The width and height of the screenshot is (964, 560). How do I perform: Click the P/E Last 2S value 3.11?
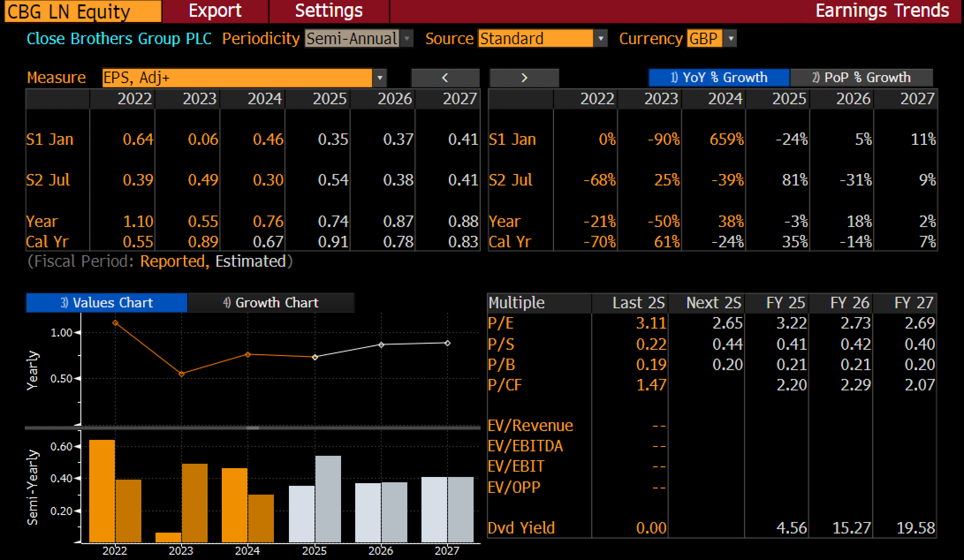[x=651, y=323]
